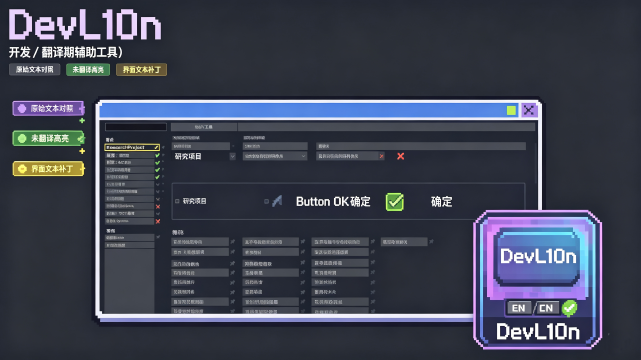Switch language to CN on the badge
Image resolution: width=641 pixels, height=360 pixels.
click(x=546, y=308)
